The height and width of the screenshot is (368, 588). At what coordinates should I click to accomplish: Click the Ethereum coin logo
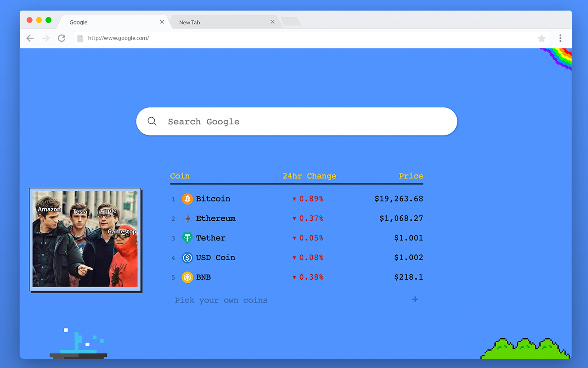click(x=187, y=218)
